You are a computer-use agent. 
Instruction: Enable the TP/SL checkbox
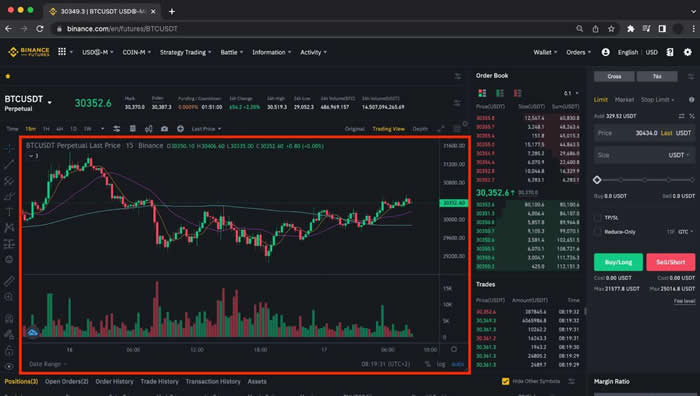[x=598, y=217]
